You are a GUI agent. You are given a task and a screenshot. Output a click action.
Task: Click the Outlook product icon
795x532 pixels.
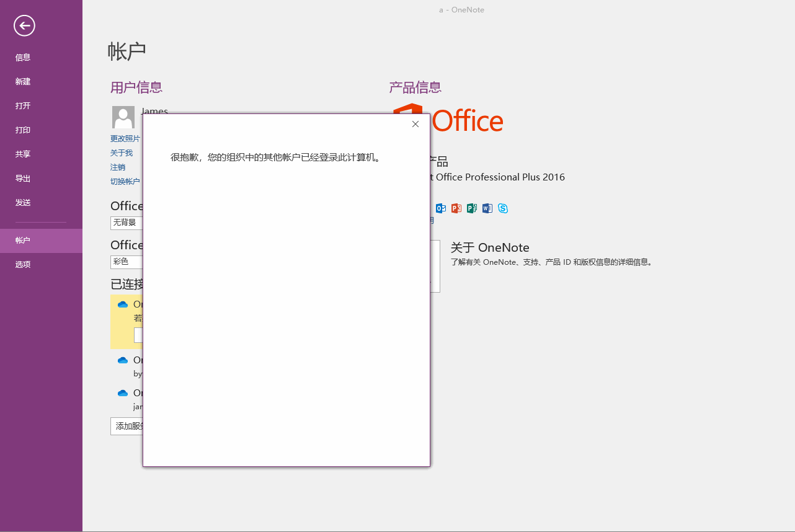(x=441, y=208)
